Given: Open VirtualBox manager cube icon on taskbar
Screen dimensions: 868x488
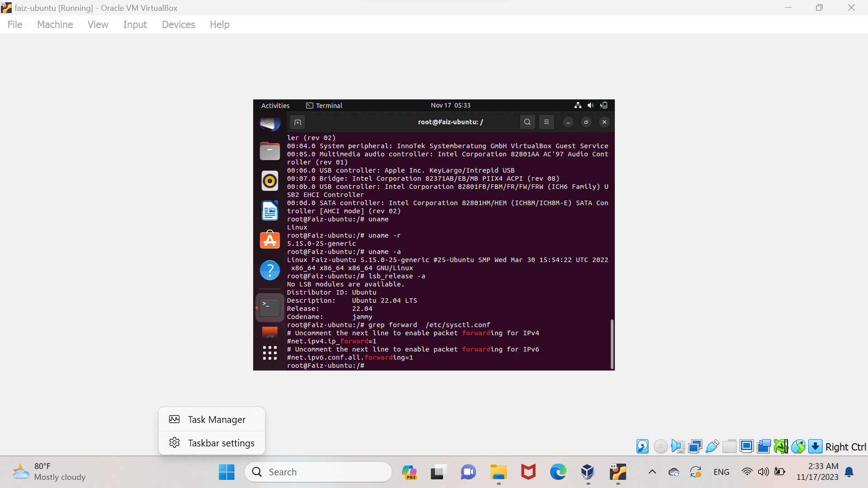Looking at the screenshot, I should point(587,472).
